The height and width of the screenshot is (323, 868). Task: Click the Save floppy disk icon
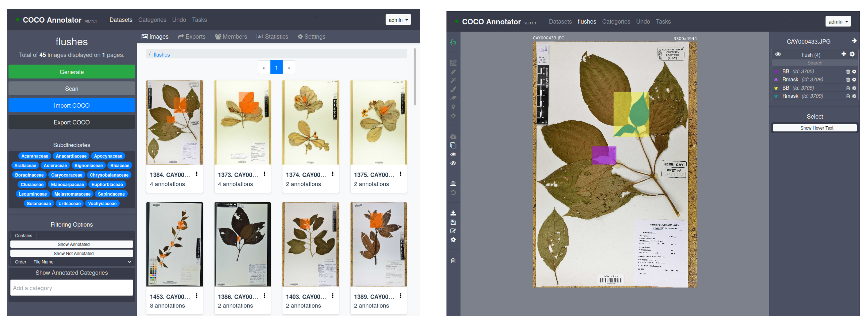[453, 222]
